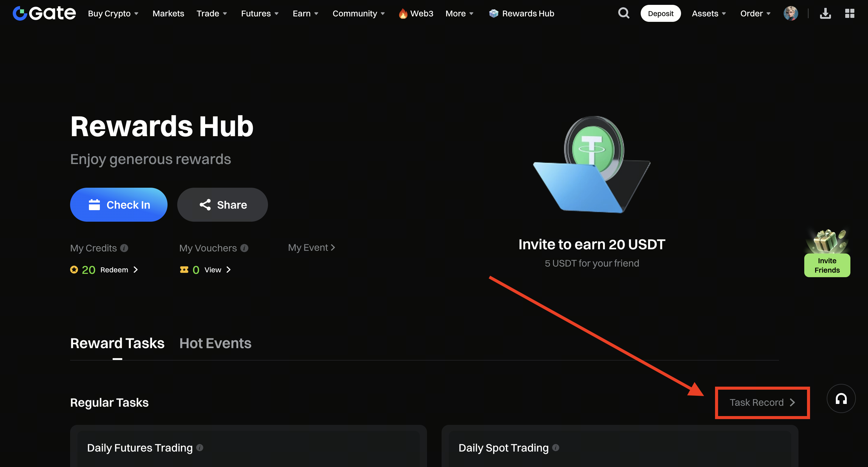Image resolution: width=868 pixels, height=467 pixels.
Task: Click the Share button
Action: 222,205
